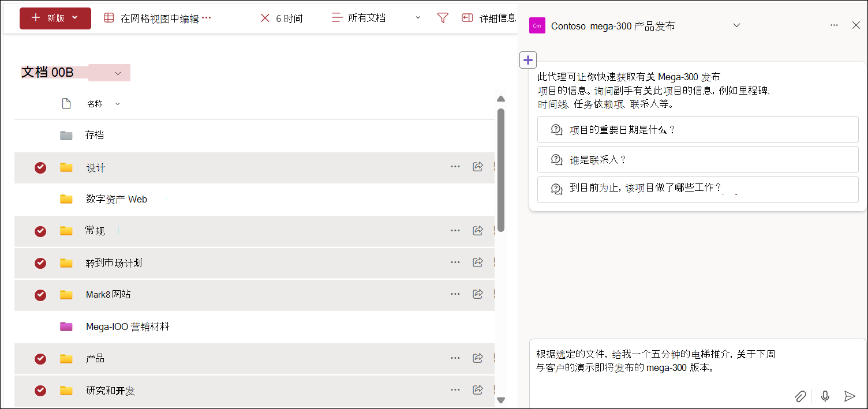Click the 6 时间 selection label
This screenshot has height=409, width=868.
[289, 18]
